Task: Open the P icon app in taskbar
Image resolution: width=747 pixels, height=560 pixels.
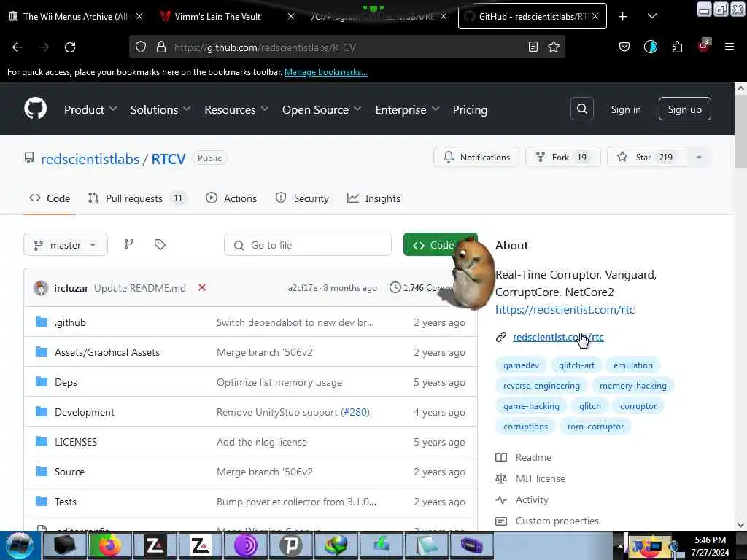Action: pyautogui.click(x=290, y=545)
